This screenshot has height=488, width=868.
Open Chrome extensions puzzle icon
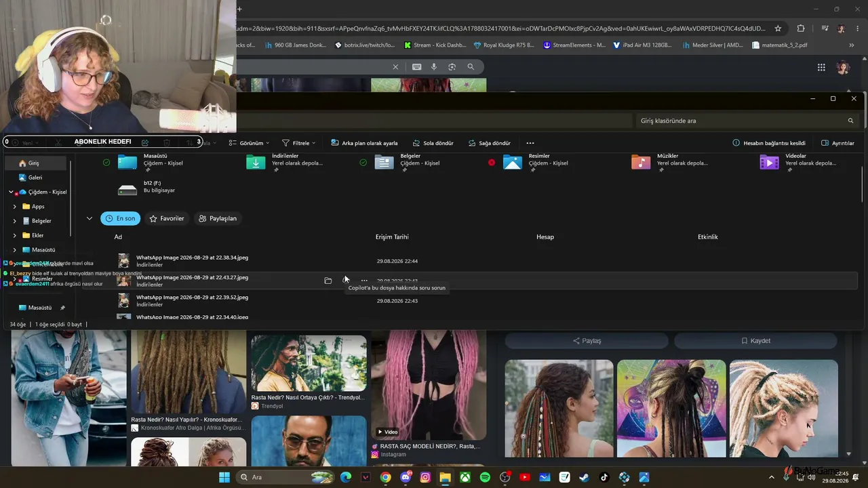pyautogui.click(x=801, y=28)
